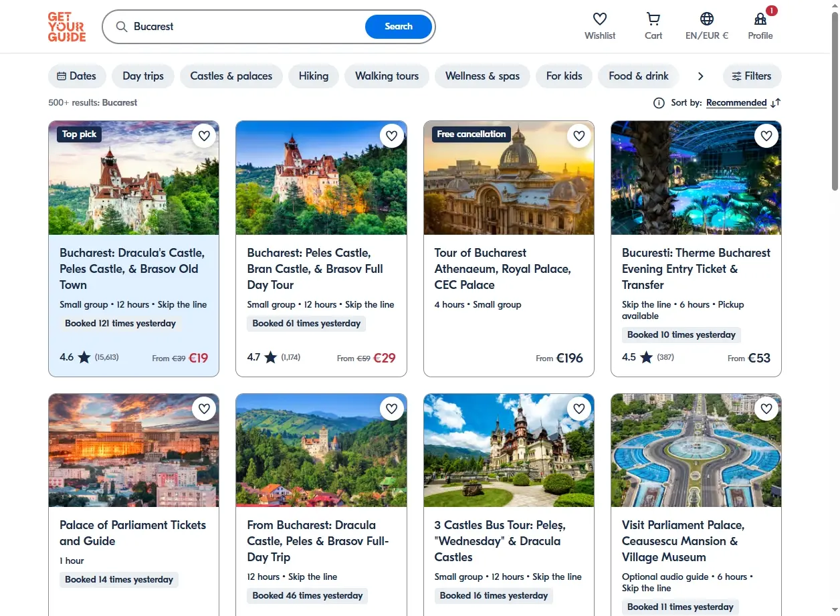Click the Bucarest search input field
840x616 pixels.
246,27
